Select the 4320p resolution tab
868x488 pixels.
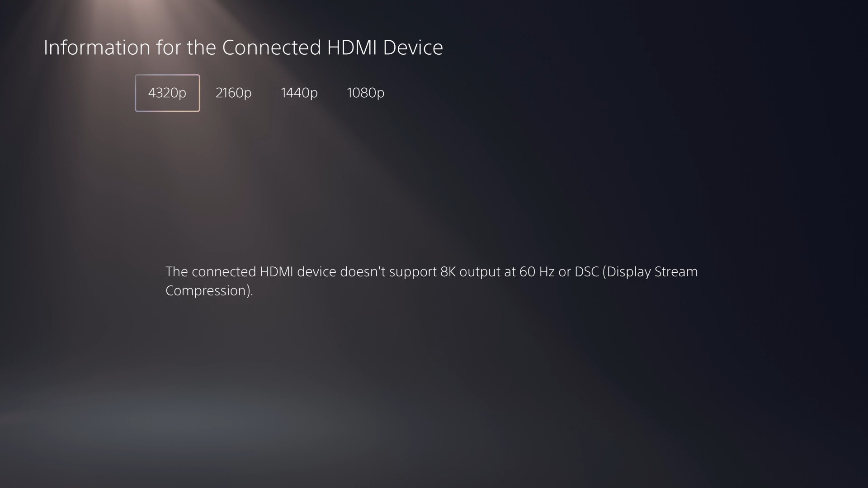tap(167, 93)
